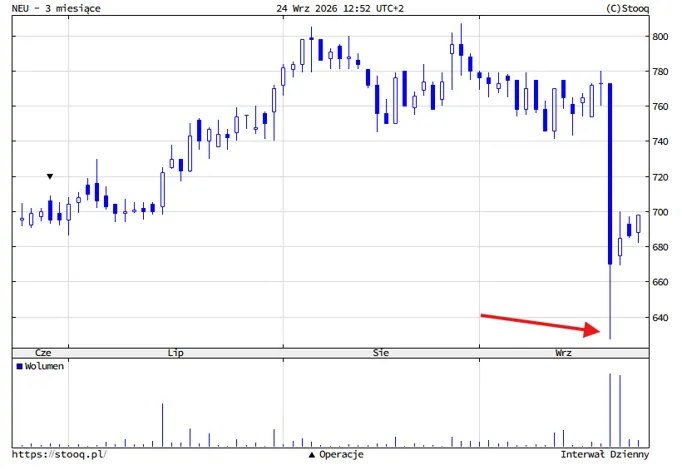Click the 'Interwał Dzienny' text
Viewport: 682px width, 470px height.
[605, 454]
